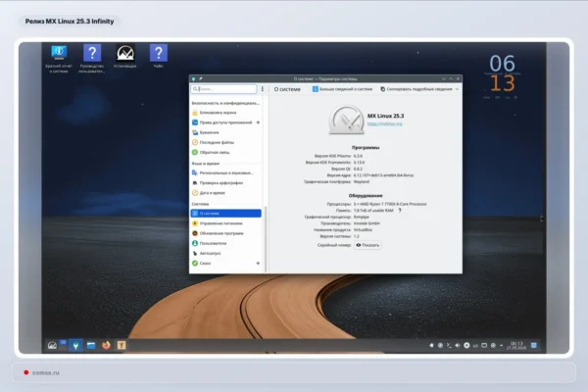Open the kebab menu beside the search field
The image size is (588, 392).
(262, 89)
